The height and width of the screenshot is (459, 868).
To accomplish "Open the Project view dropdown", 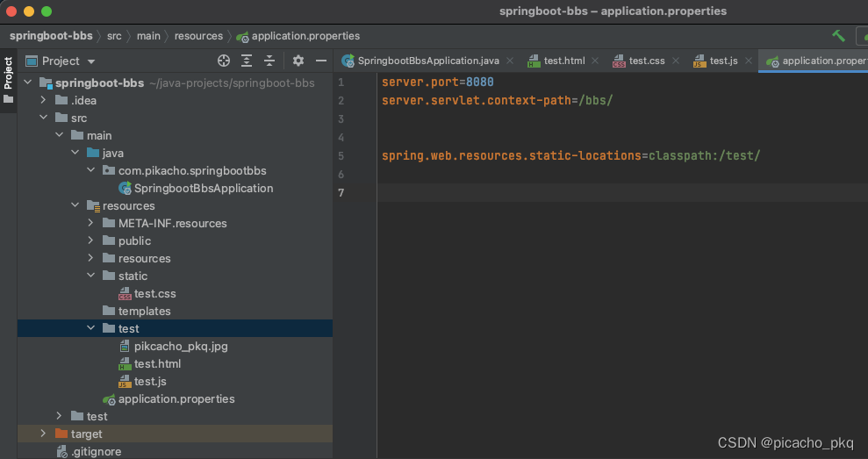I will (x=91, y=61).
